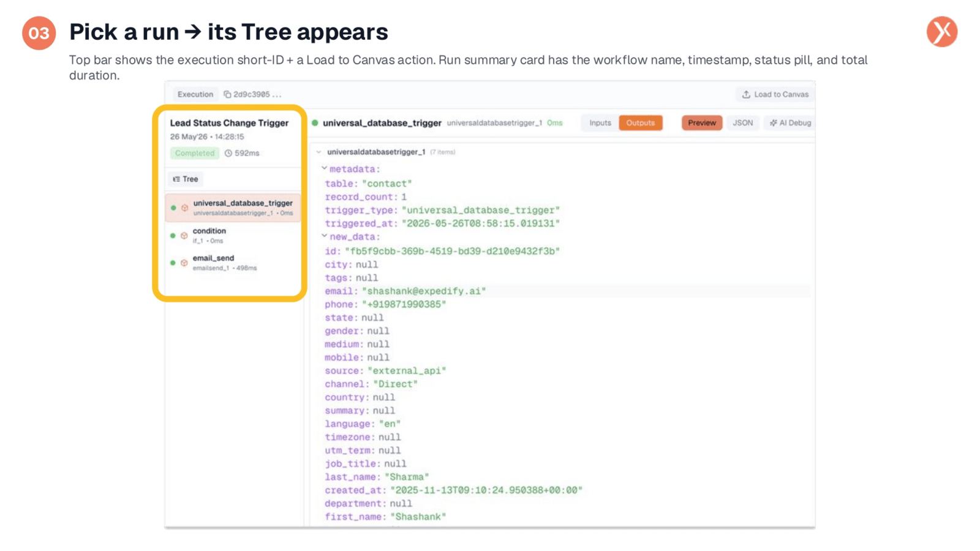Screen dimensions: 980x551
Task: Click the 26 May'26 14:28:15 timestamp
Action: (x=207, y=137)
